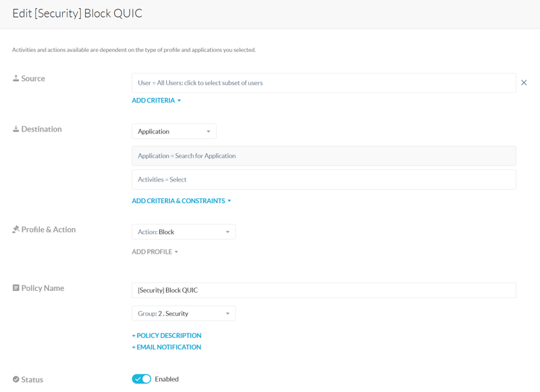
Task: Click the Edit [Security] Block QUIC heading
Action: click(78, 13)
